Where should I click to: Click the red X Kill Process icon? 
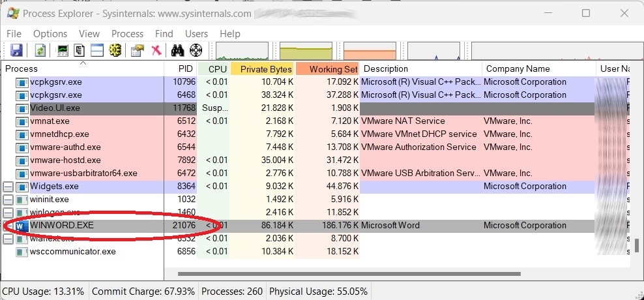[156, 51]
